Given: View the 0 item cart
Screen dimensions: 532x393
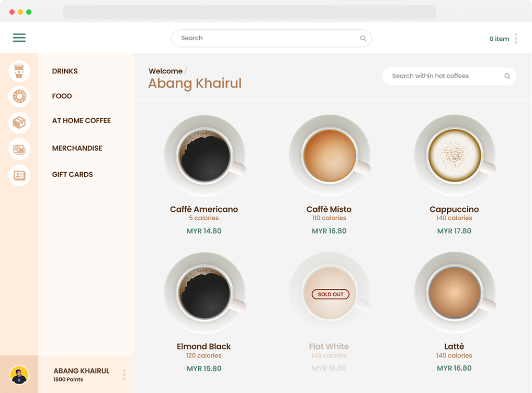Looking at the screenshot, I should (499, 39).
